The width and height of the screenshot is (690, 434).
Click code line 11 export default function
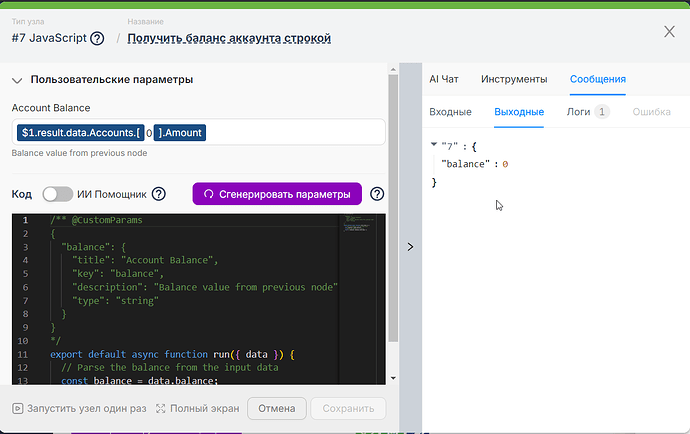tap(172, 354)
